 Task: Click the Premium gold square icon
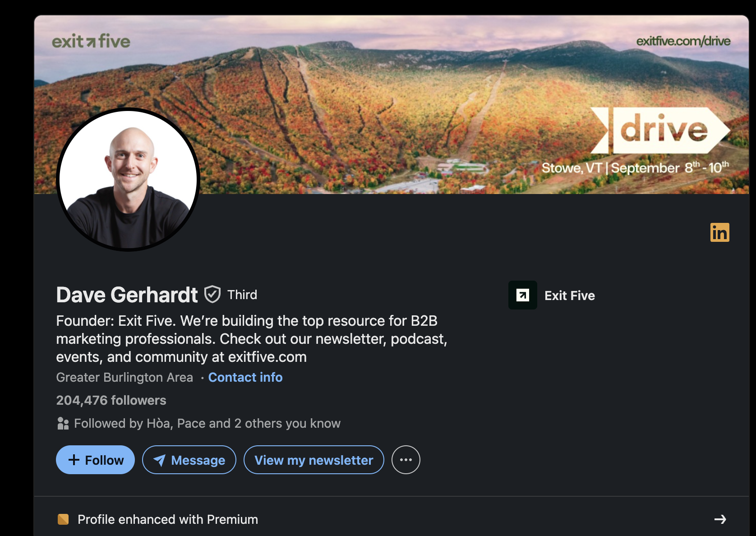click(x=63, y=519)
